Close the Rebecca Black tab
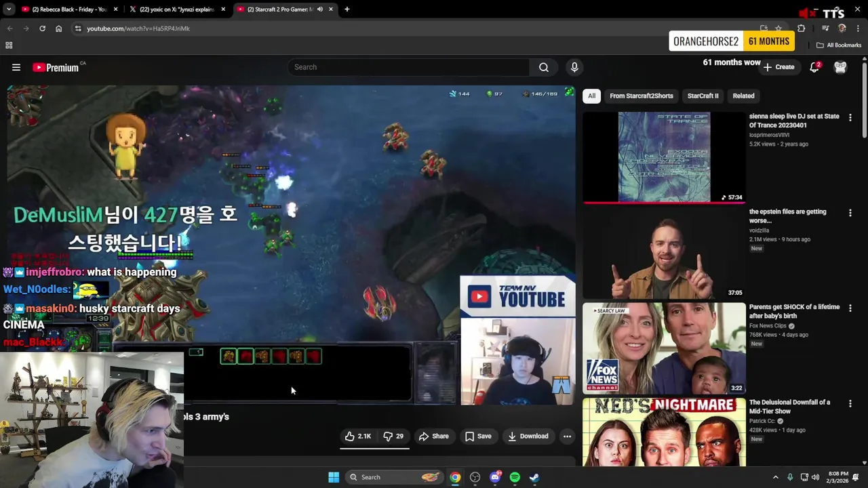Screen dimensions: 868x488 [115, 9]
